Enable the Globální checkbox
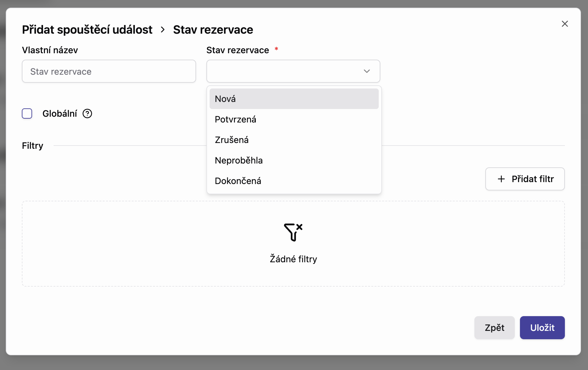Viewport: 588px width, 370px height. click(x=27, y=114)
